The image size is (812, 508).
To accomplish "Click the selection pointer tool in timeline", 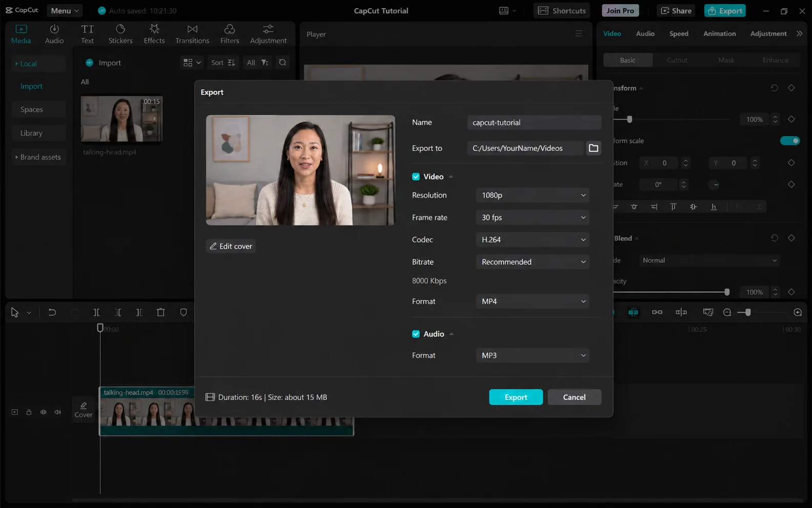I will (14, 312).
